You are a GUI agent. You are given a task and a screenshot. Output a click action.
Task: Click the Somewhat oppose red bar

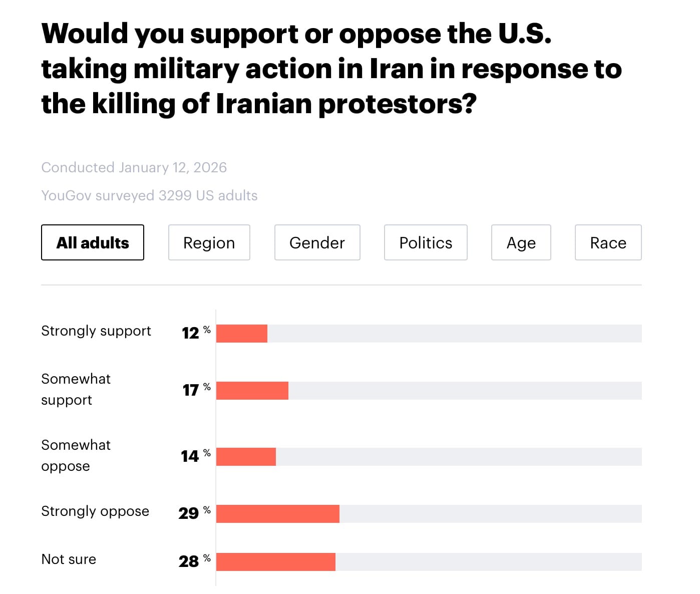tap(246, 457)
